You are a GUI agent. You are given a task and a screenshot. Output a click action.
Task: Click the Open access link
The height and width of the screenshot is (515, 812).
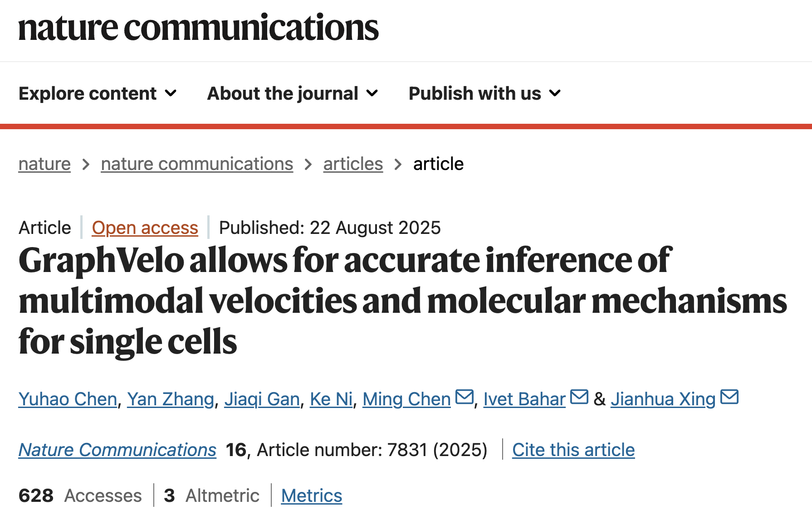click(x=145, y=228)
